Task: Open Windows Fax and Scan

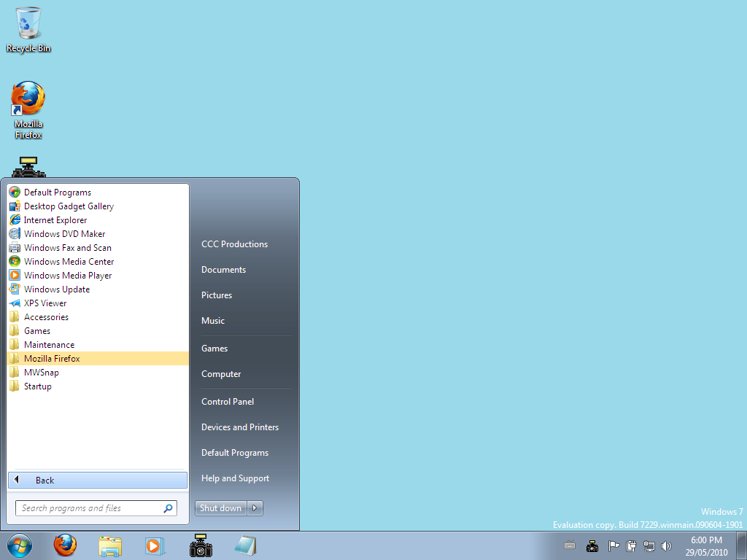Action: click(98, 248)
